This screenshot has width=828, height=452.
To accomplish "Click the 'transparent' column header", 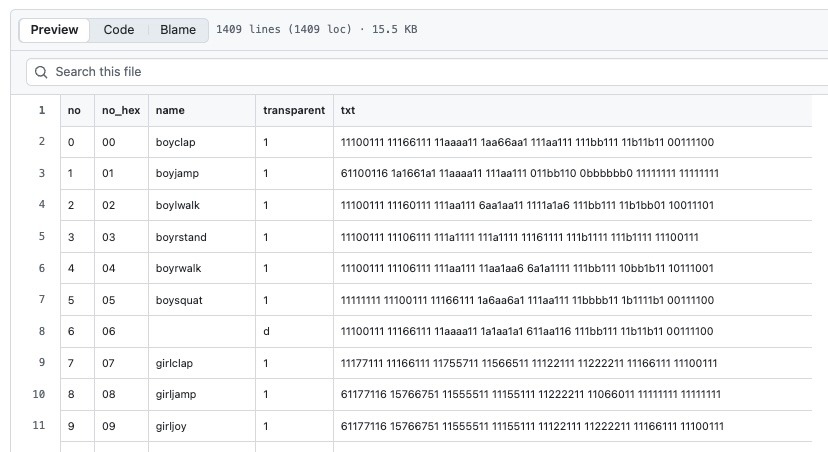I will (x=293, y=110).
